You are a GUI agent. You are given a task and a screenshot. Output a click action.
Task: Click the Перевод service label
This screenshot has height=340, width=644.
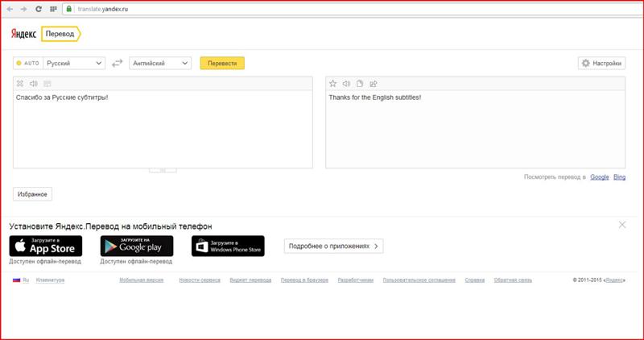coord(60,34)
